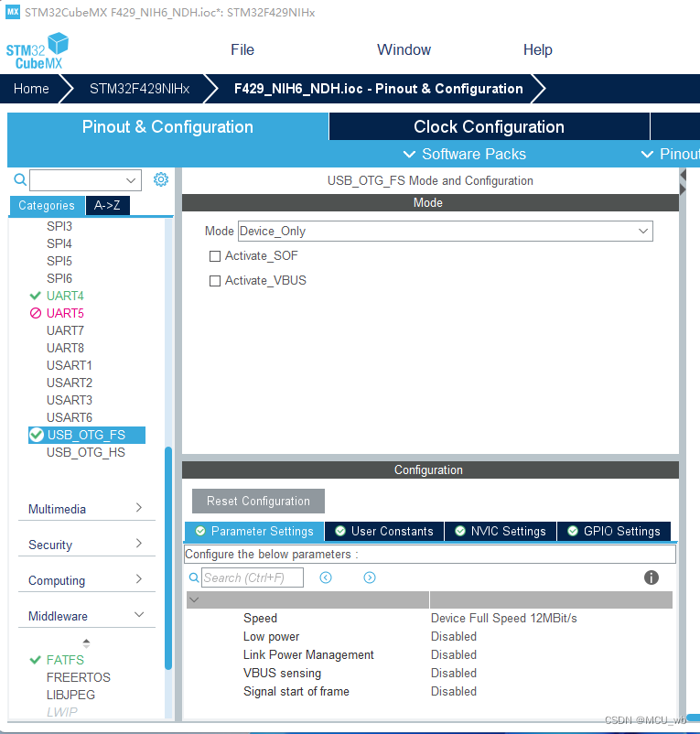This screenshot has width=700, height=734.
Task: Click the green check beside FATFS
Action: 35,660
